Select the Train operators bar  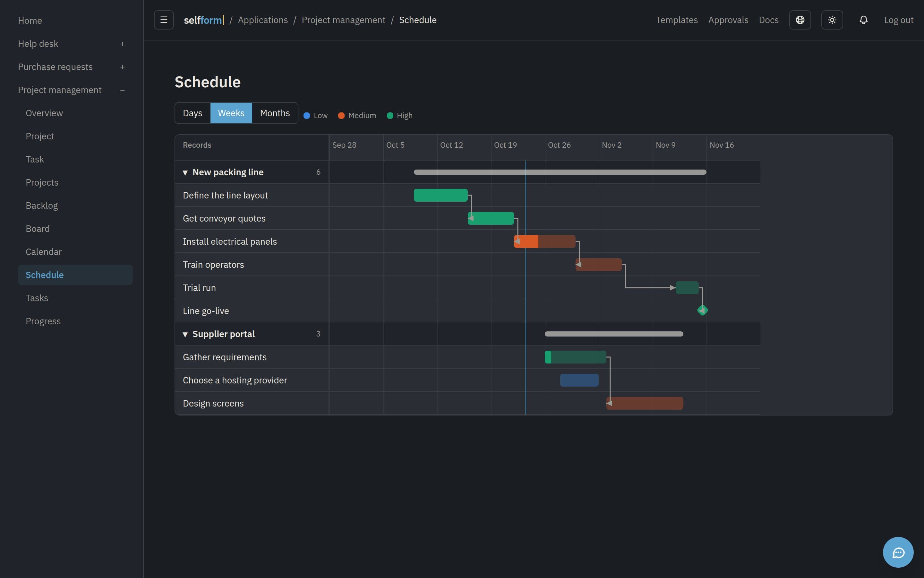coord(598,265)
